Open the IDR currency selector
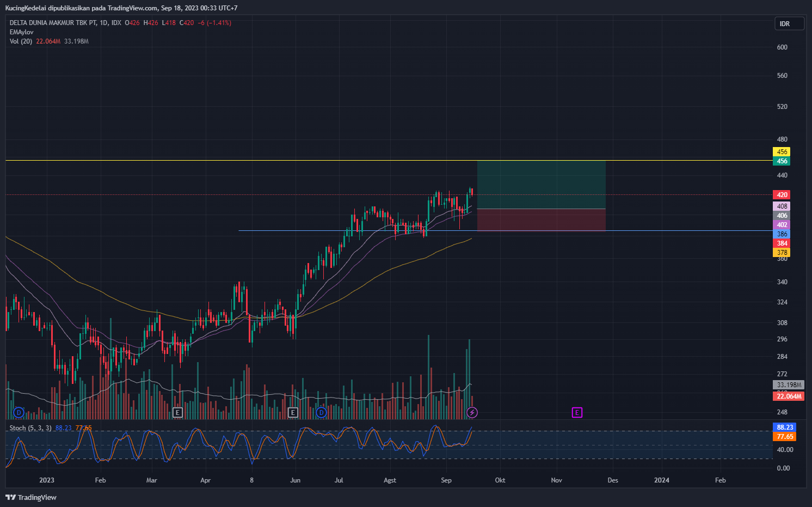 [789, 24]
